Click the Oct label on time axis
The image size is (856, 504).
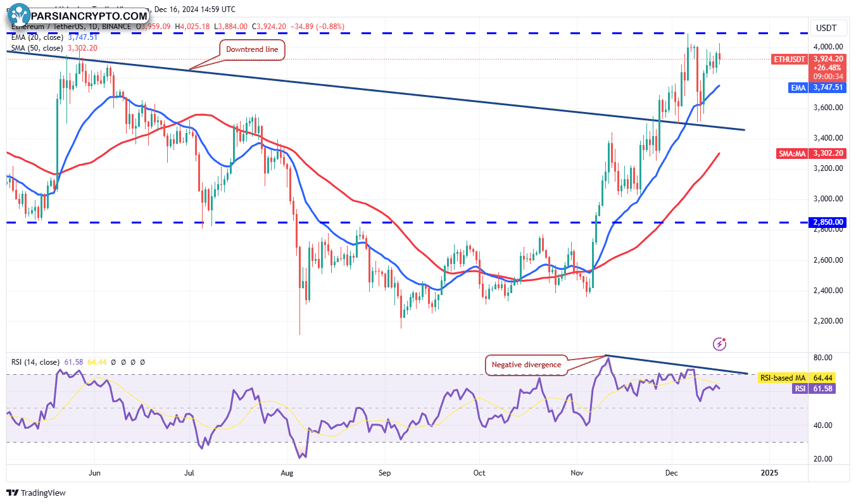(479, 472)
